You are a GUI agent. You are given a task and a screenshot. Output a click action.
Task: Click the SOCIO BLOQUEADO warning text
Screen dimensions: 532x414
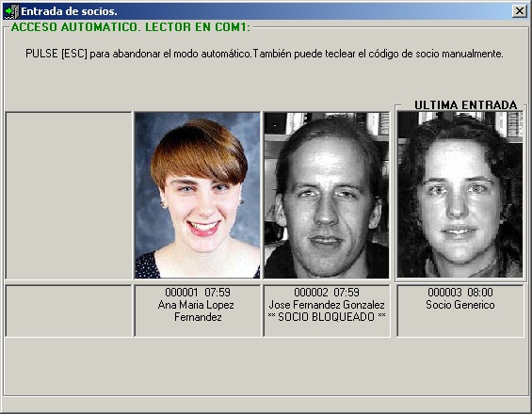[x=327, y=317]
